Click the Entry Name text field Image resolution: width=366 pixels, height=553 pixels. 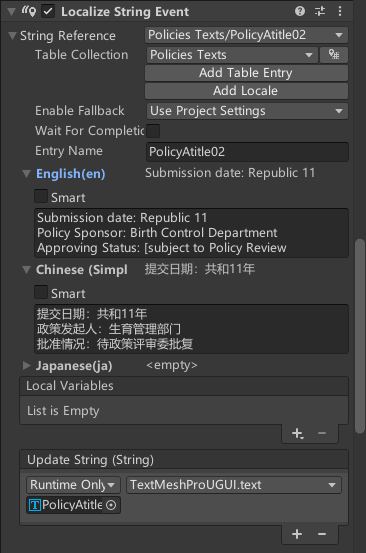pyautogui.click(x=247, y=152)
